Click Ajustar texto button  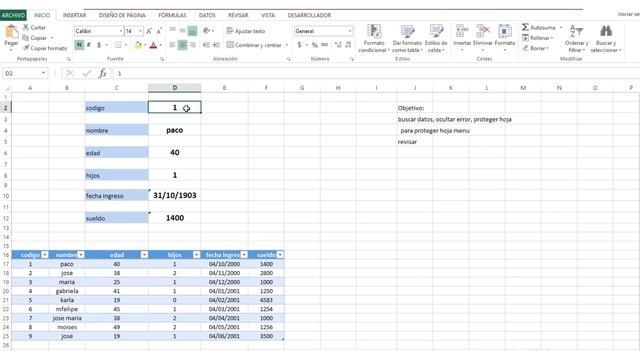pos(246,31)
